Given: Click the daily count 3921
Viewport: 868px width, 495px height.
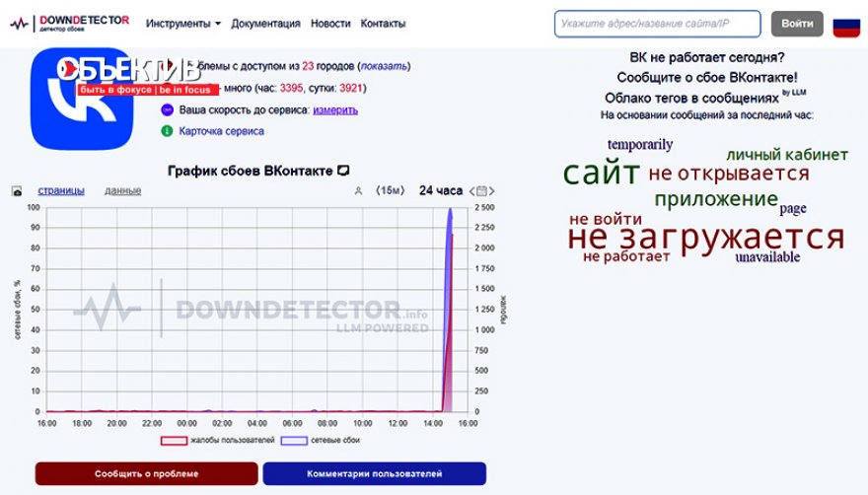Looking at the screenshot, I should (351, 88).
